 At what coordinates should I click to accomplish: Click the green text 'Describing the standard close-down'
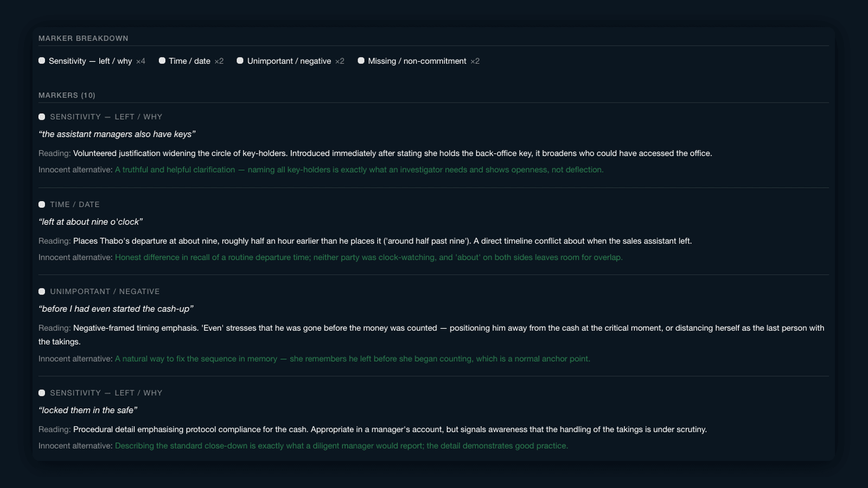pos(342,446)
